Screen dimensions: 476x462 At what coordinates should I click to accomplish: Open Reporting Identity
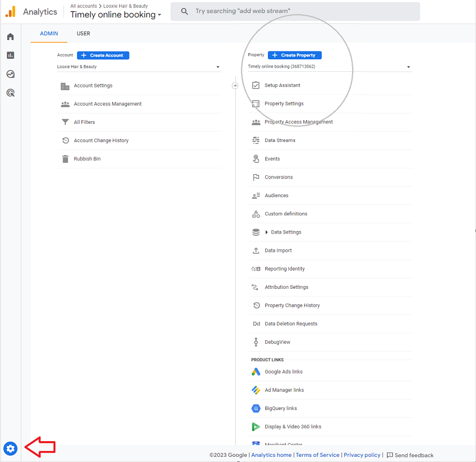click(x=285, y=268)
